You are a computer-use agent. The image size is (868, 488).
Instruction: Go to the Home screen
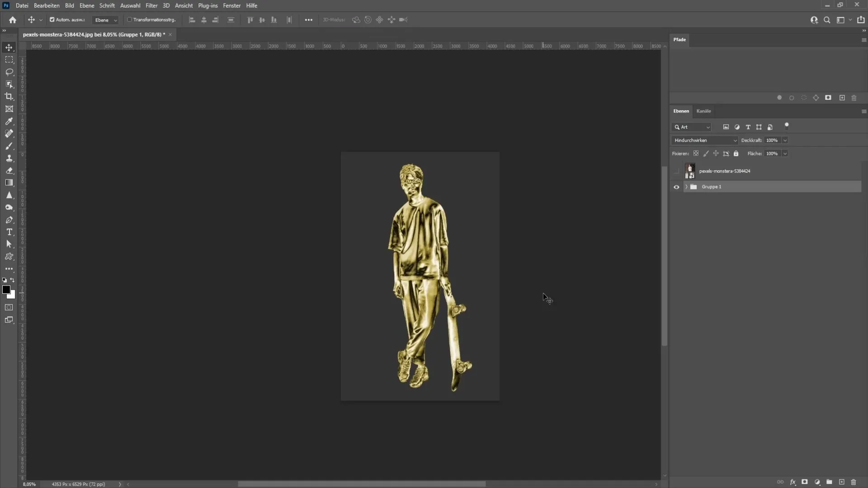(x=13, y=20)
